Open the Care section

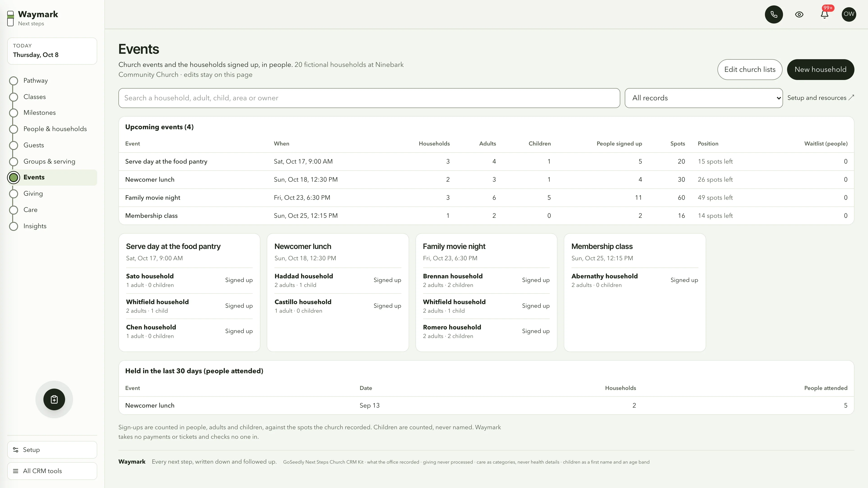[x=30, y=210]
